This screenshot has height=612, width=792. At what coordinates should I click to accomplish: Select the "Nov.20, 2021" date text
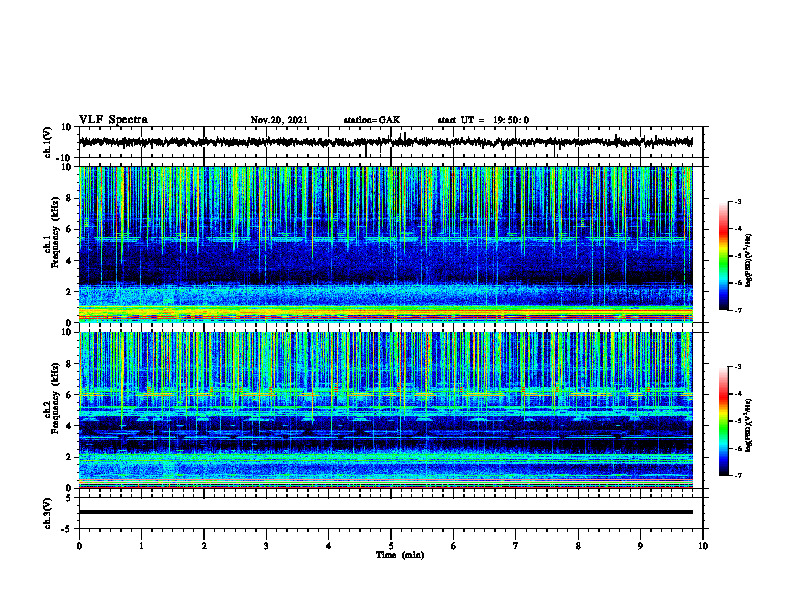[279, 120]
